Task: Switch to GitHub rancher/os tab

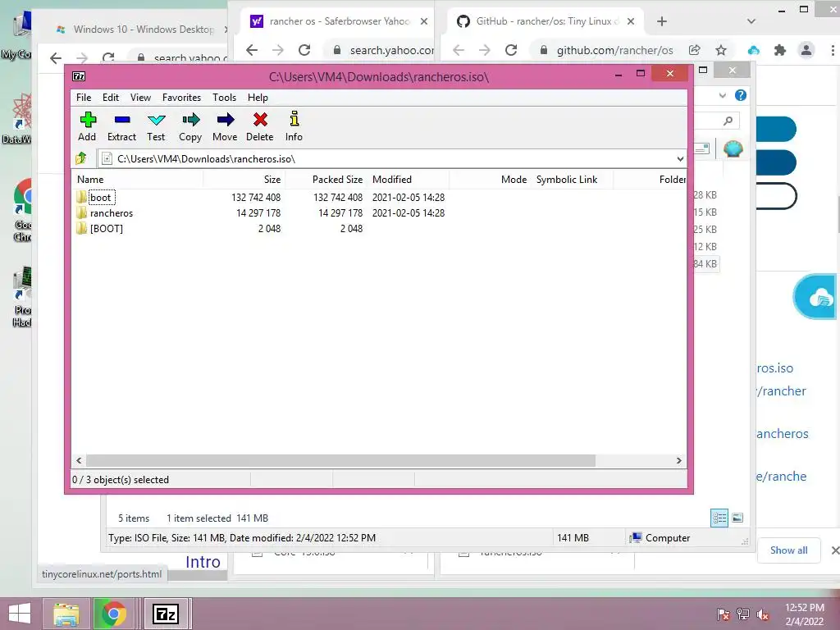Action: [x=546, y=21]
